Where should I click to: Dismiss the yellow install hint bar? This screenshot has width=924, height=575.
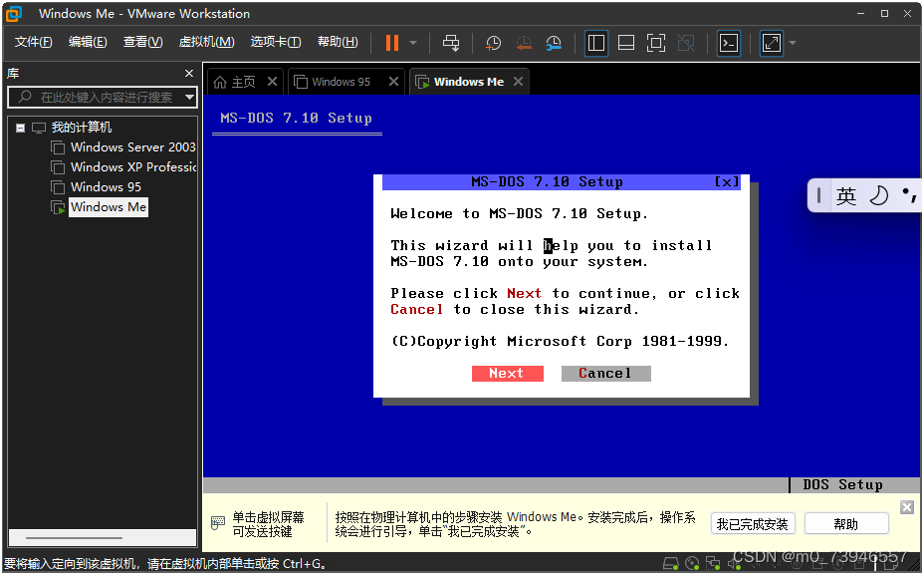point(907,507)
